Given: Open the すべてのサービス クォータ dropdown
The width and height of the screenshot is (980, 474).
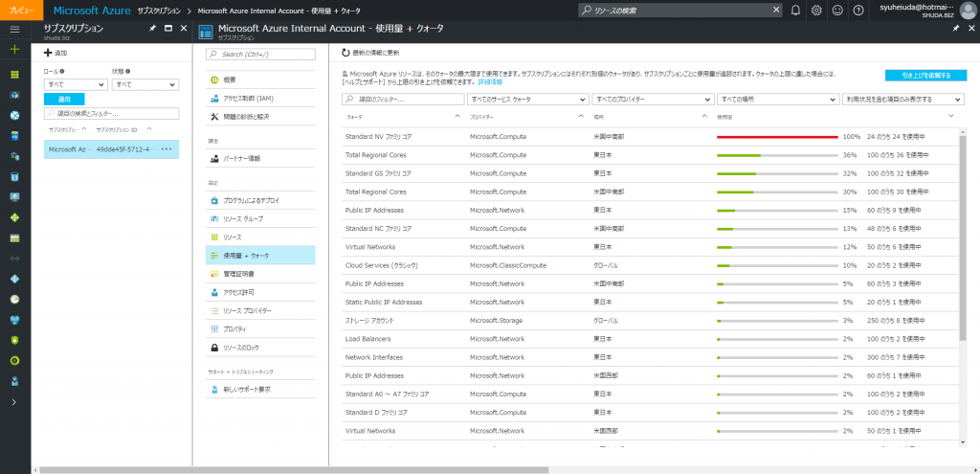Looking at the screenshot, I should tap(527, 100).
